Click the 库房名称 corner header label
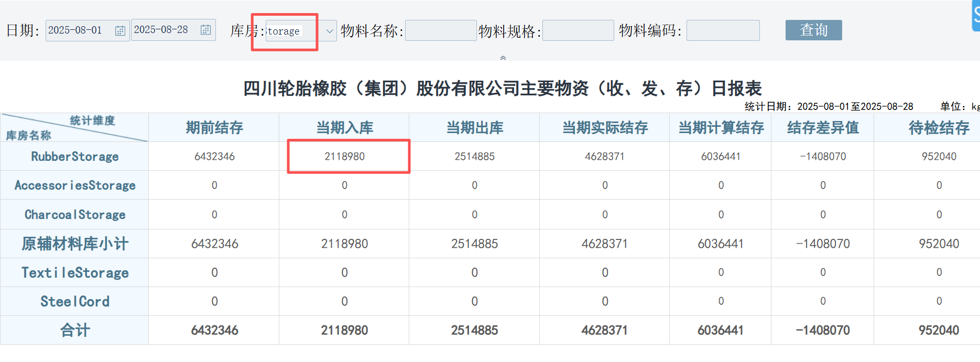980x362 pixels. [28, 136]
